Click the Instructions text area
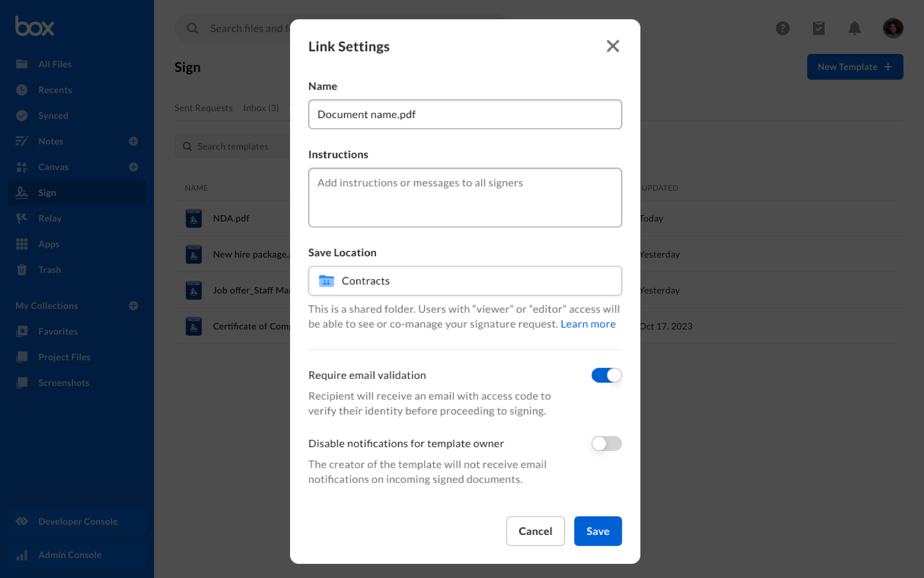Image resolution: width=924 pixels, height=578 pixels. [x=465, y=198]
